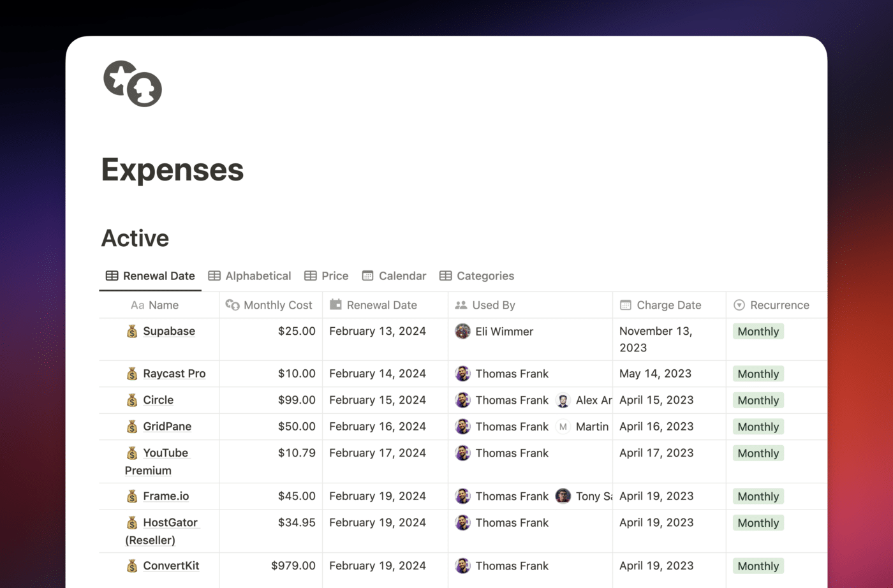Click Thomas Frank's avatar in Raycast Pro row
This screenshot has height=588, width=893.
tap(462, 373)
